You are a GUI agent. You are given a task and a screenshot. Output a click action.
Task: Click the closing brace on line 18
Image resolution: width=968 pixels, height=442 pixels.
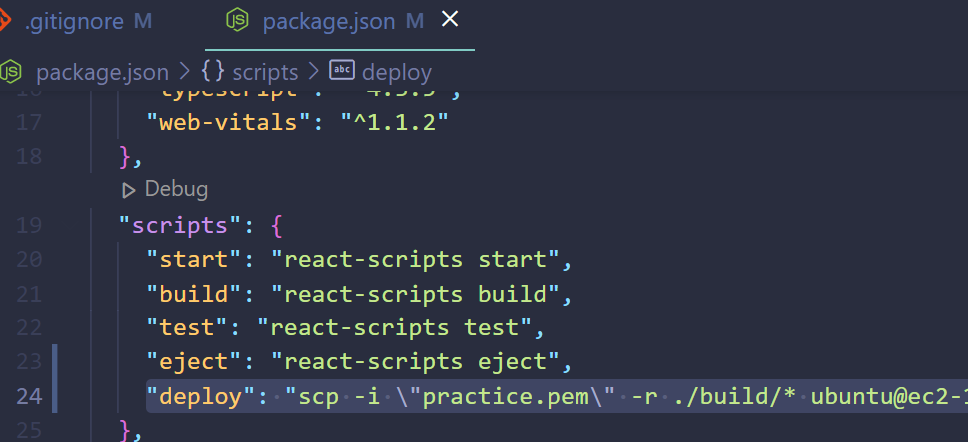click(x=125, y=157)
